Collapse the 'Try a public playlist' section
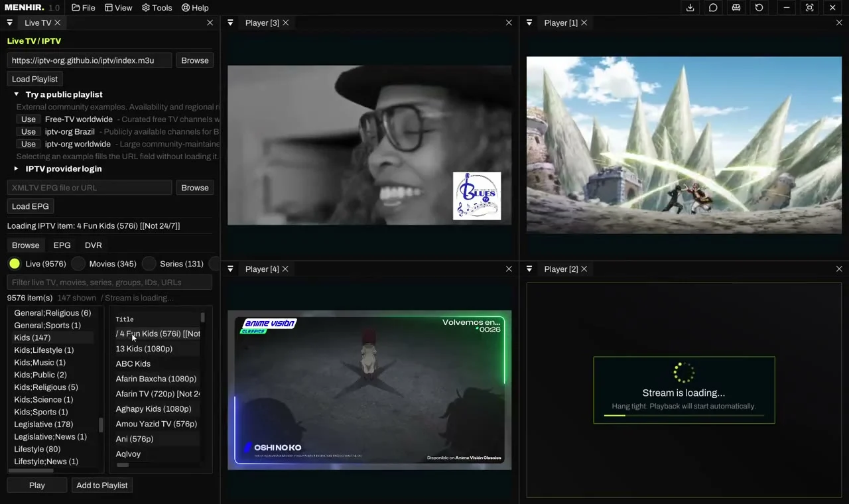 [x=17, y=94]
